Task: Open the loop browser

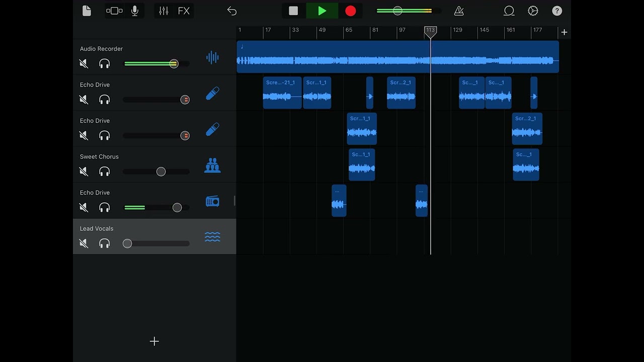Action: [509, 11]
